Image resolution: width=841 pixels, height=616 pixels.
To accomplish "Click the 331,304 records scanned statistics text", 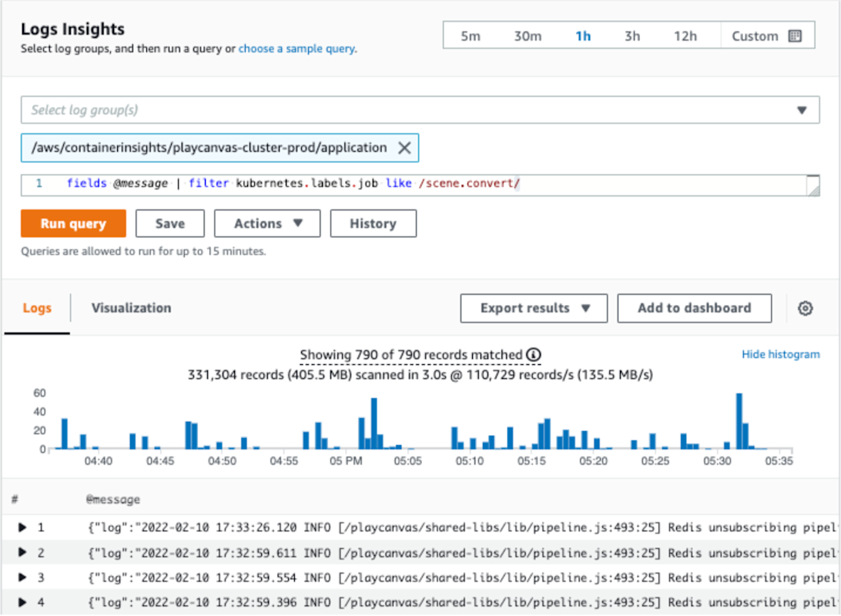I will click(420, 375).
